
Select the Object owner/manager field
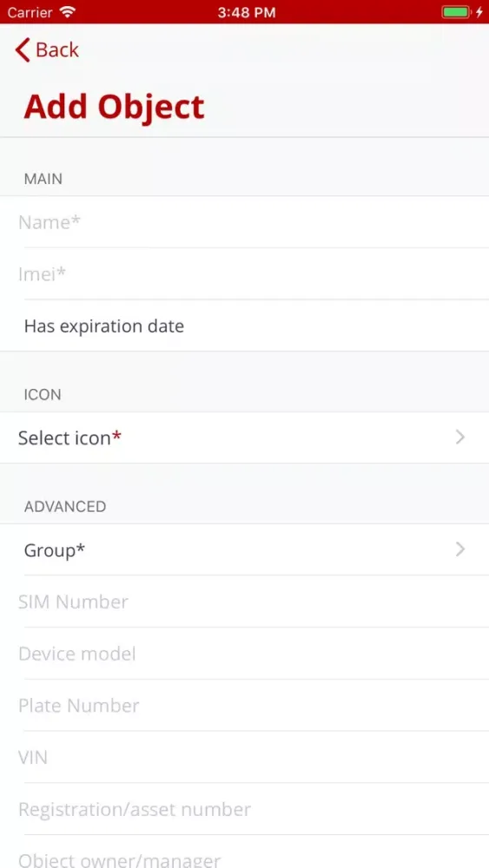(x=244, y=852)
